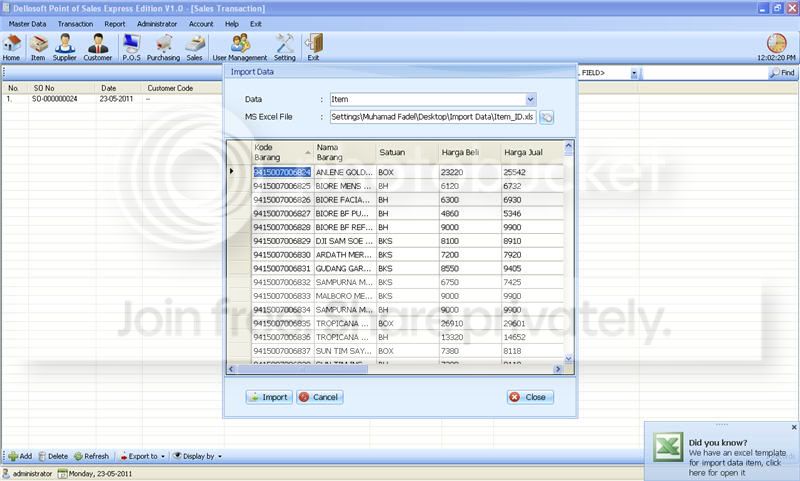The image size is (800, 481).
Task: Open the Display by dropdown
Action: click(x=197, y=456)
